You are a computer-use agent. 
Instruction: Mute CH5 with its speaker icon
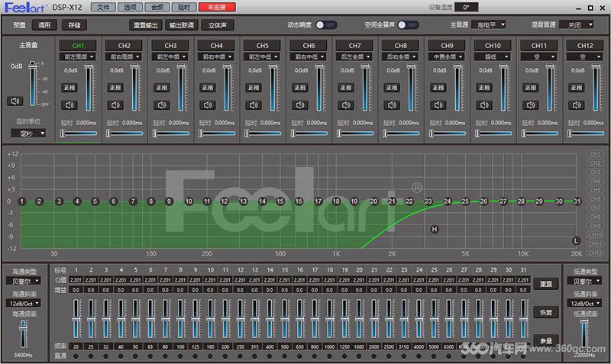tap(254, 105)
